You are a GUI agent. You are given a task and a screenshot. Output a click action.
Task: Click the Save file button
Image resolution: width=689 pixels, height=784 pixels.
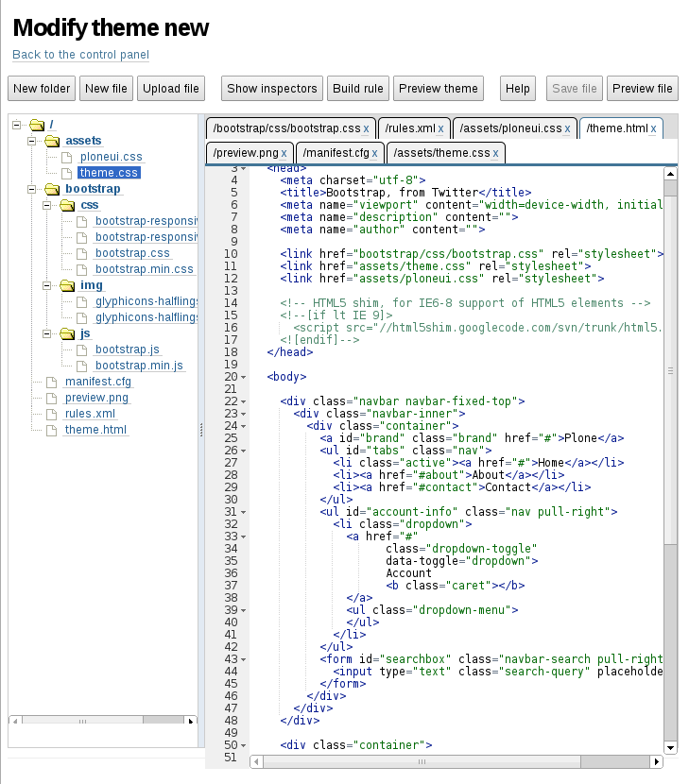click(x=575, y=89)
